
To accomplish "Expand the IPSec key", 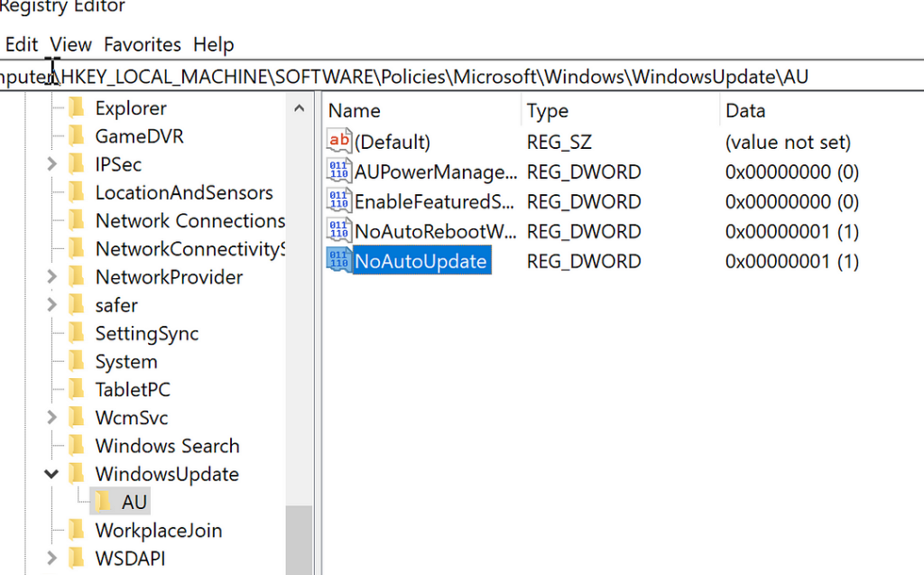I will (51, 164).
